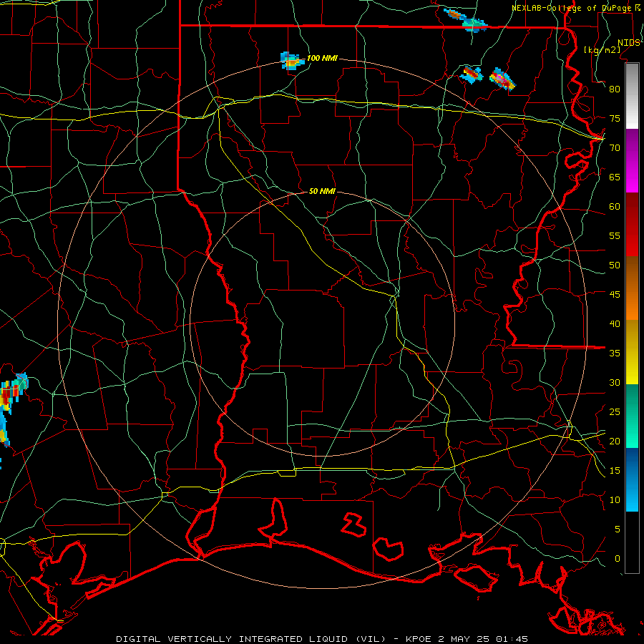Click the "5" value on the color scale
Image resolution: width=644 pixels, height=644 pixels.
[x=618, y=529]
